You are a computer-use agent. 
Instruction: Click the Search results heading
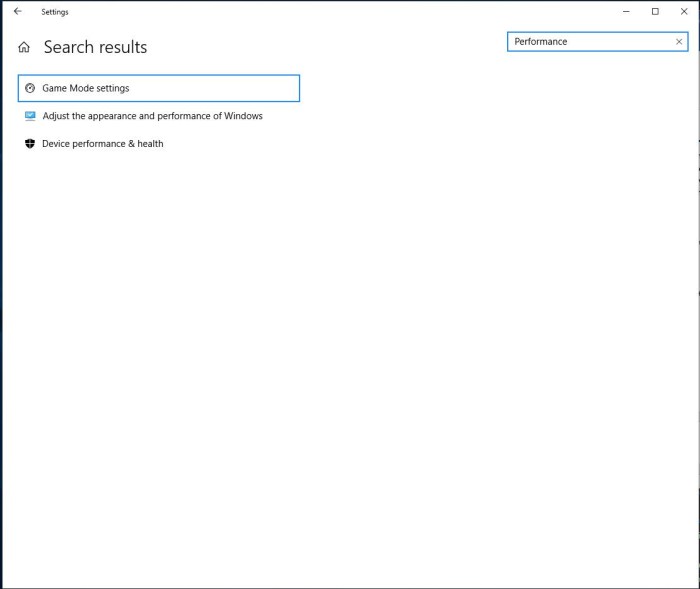point(95,47)
